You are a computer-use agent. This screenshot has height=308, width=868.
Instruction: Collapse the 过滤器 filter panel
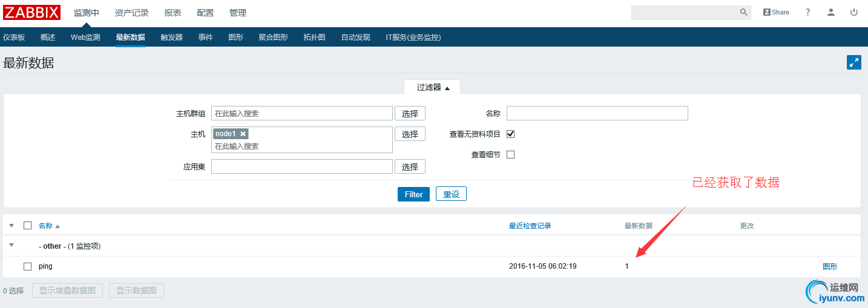432,87
